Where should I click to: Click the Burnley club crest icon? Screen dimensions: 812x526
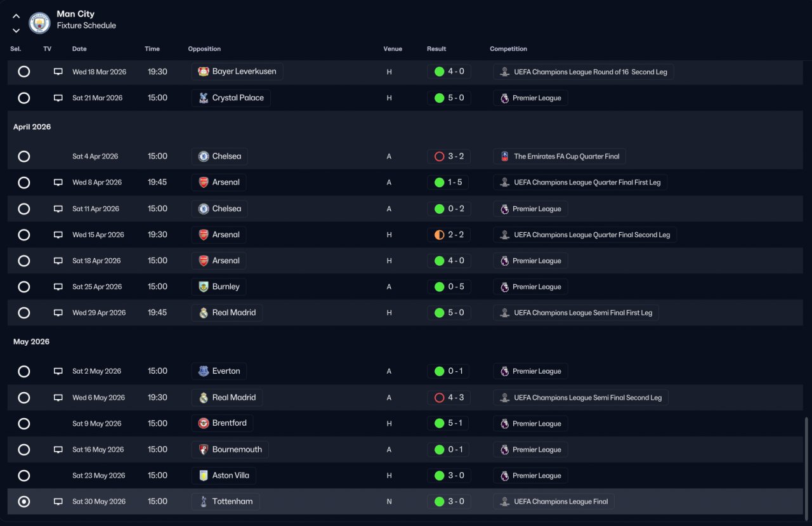coord(204,287)
